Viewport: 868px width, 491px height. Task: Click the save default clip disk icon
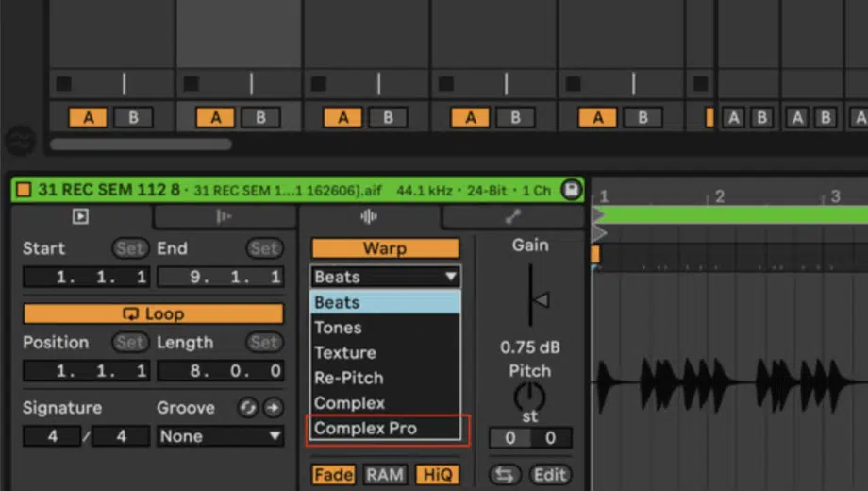[x=571, y=190]
